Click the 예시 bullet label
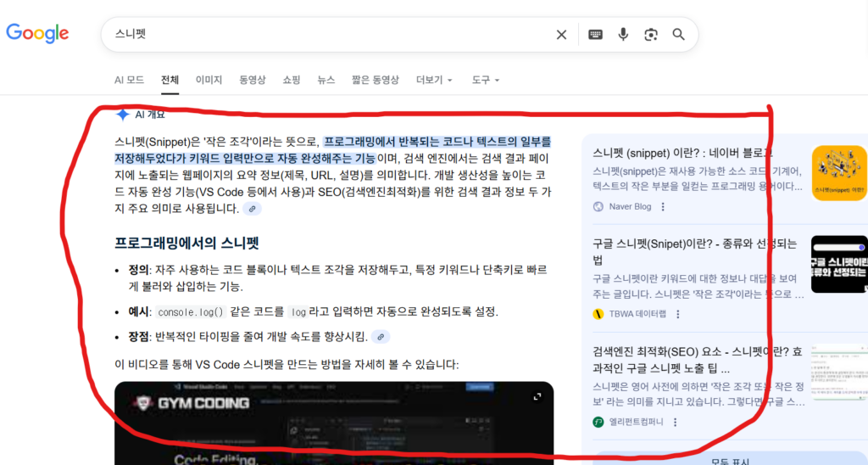 pyautogui.click(x=138, y=311)
